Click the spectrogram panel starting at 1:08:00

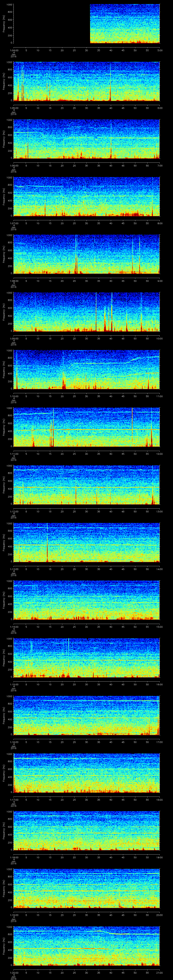[87, 254]
